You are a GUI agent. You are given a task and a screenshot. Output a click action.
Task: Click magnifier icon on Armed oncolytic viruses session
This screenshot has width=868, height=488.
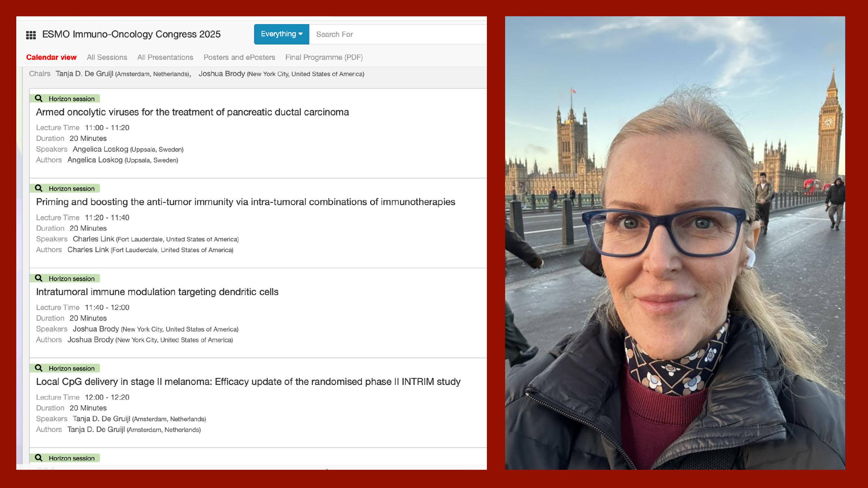click(x=39, y=98)
